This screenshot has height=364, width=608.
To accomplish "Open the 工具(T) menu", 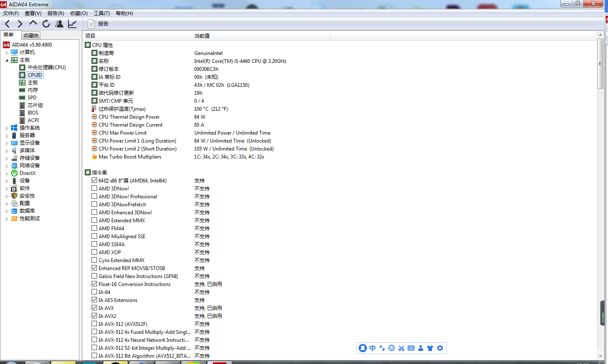I will (x=102, y=13).
